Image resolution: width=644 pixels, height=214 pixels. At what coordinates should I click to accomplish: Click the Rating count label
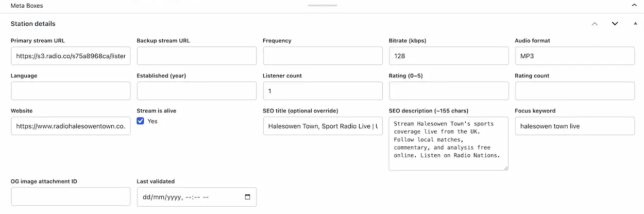[532, 76]
